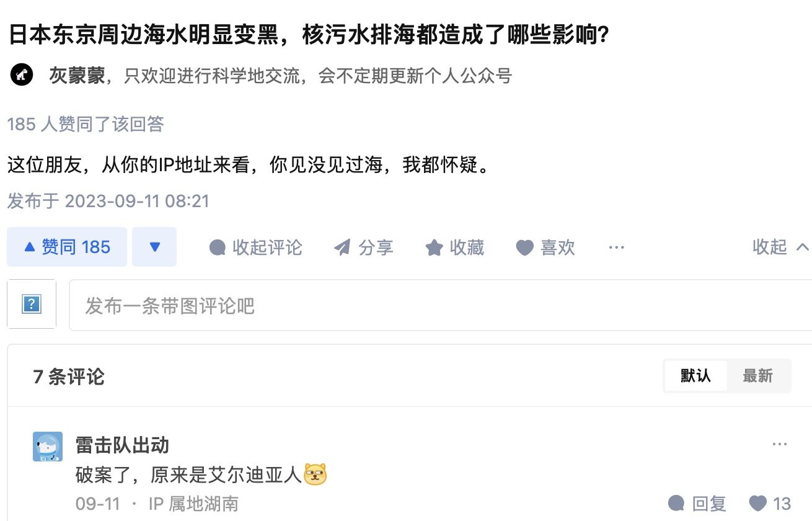Switch comment sorting to 最新
The image size is (812, 521).
pos(757,376)
